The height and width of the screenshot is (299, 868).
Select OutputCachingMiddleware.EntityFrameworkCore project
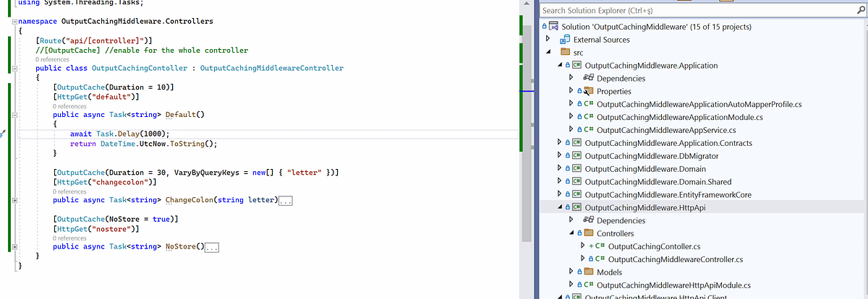click(660, 194)
